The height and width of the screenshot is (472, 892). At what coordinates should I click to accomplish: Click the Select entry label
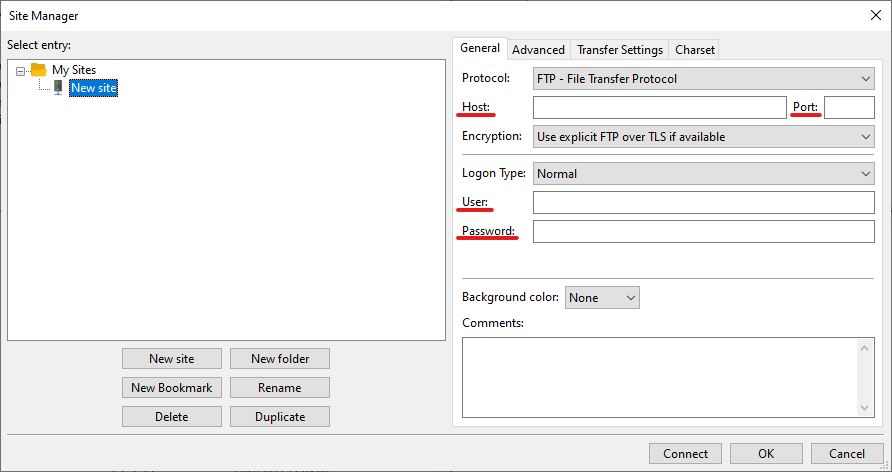(39, 45)
